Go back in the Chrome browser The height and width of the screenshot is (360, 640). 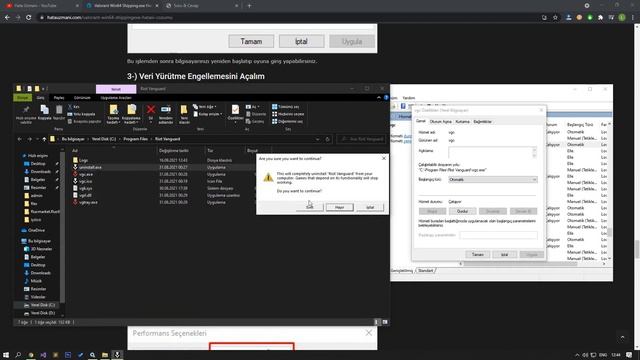(x=7, y=18)
